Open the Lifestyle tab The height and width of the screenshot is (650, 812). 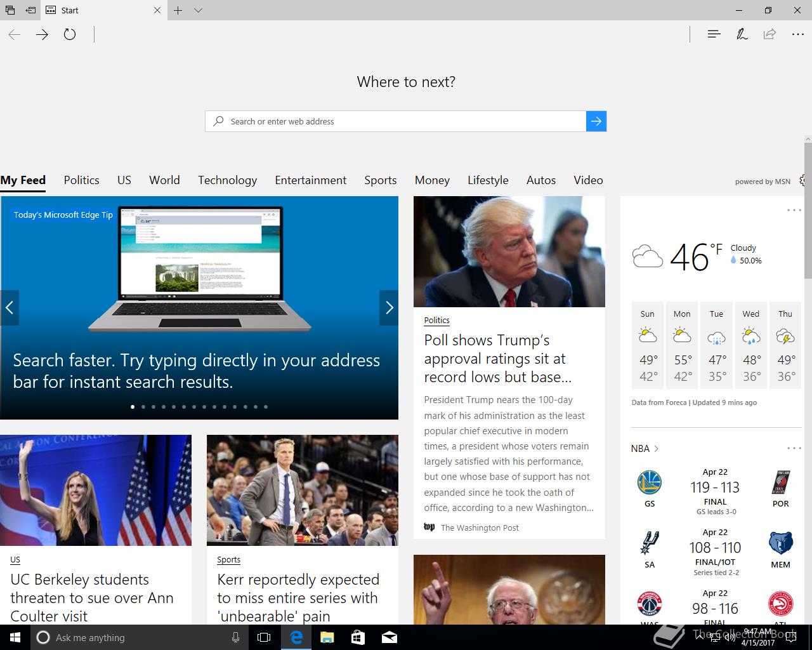488,180
